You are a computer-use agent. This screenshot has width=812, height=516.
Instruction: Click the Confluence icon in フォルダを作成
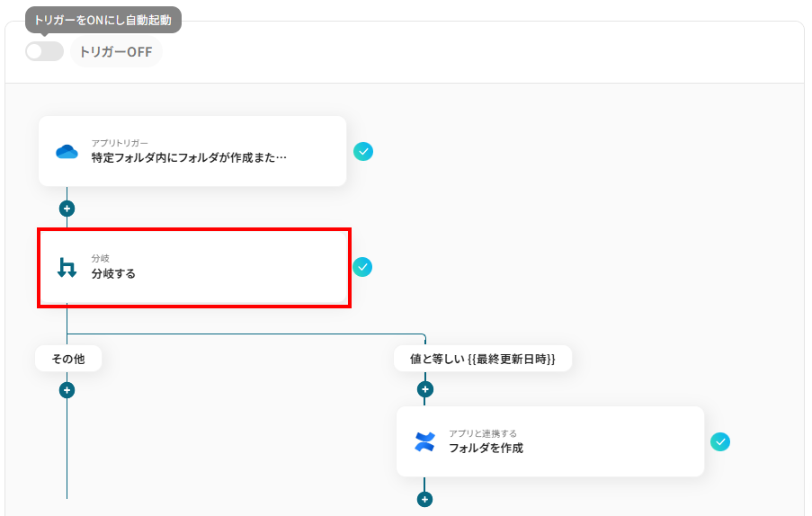tap(425, 442)
